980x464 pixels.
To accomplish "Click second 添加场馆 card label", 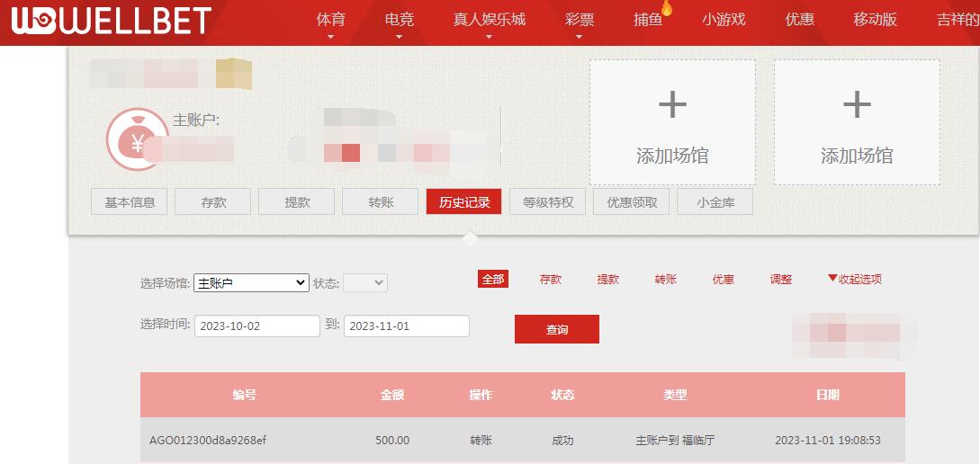I will pyautogui.click(x=857, y=156).
